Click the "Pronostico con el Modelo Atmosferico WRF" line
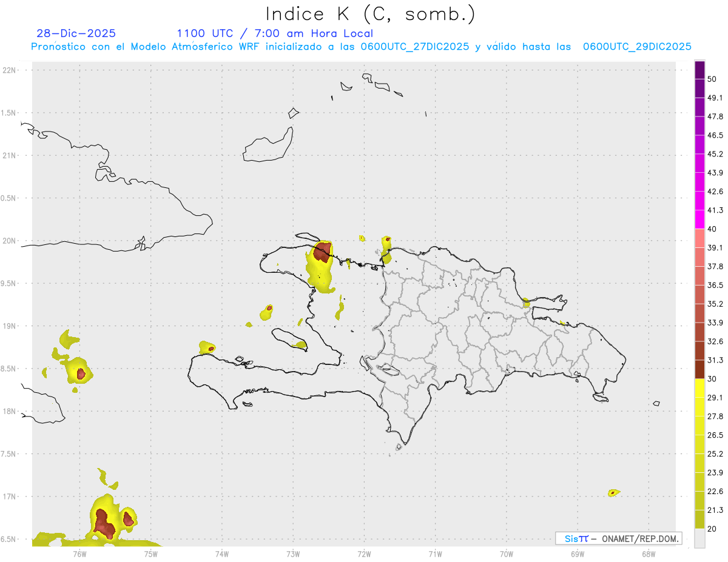728x562 pixels. [x=362, y=47]
